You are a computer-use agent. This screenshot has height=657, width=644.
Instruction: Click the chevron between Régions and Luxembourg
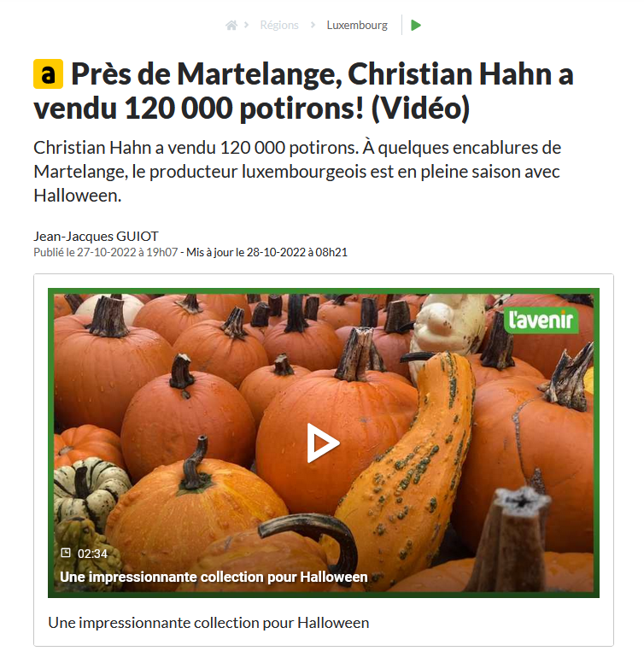coord(313,25)
